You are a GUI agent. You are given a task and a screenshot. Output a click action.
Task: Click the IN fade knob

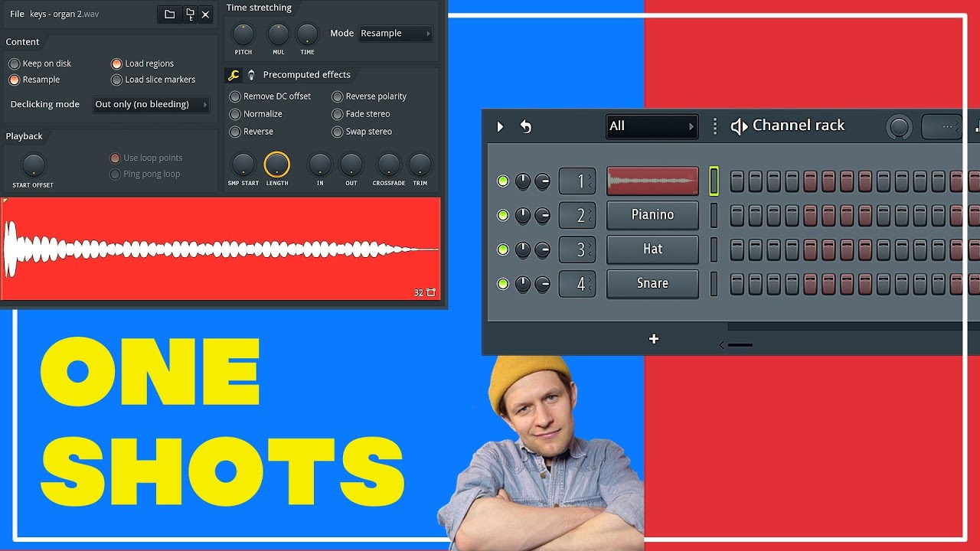pyautogui.click(x=320, y=165)
